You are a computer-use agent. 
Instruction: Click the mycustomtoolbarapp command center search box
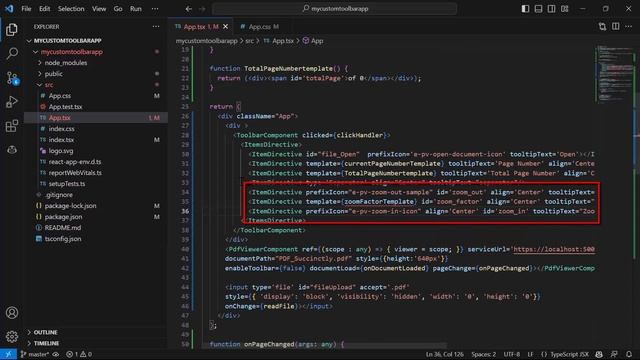coord(335,9)
